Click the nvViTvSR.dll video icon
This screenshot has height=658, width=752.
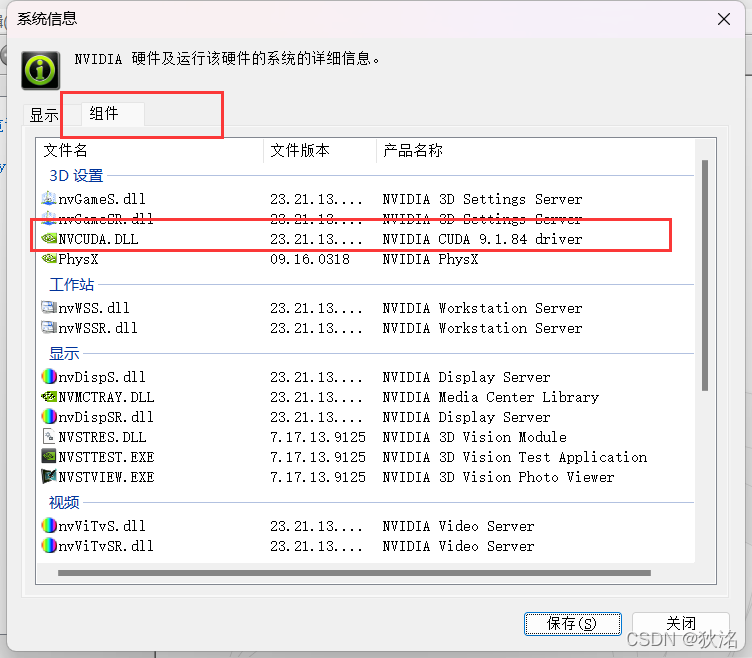(49, 546)
